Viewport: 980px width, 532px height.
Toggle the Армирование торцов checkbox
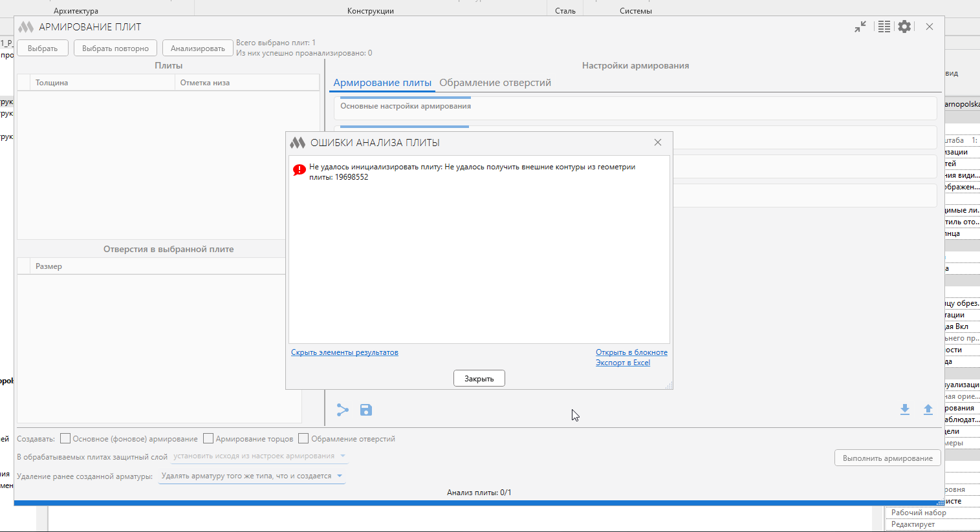click(x=208, y=439)
